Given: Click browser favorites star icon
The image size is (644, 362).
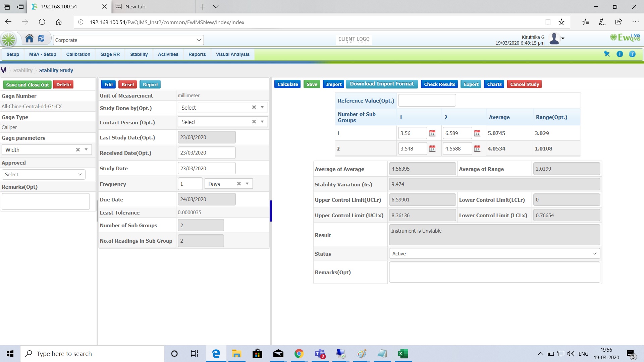Looking at the screenshot, I should 561,22.
